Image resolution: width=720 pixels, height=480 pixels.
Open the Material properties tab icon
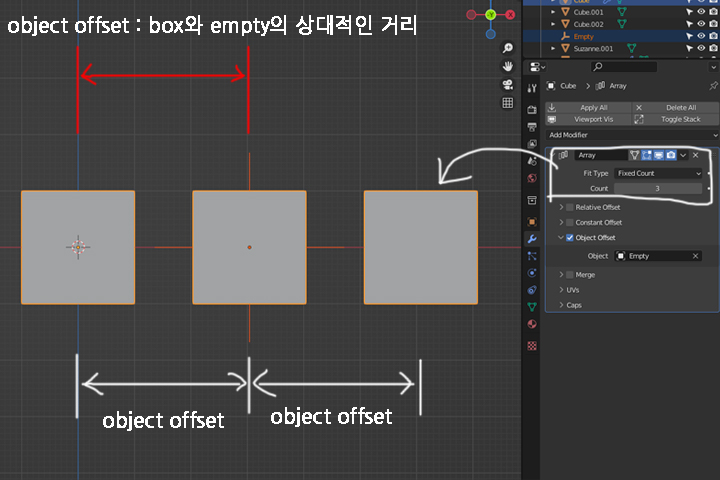532,324
